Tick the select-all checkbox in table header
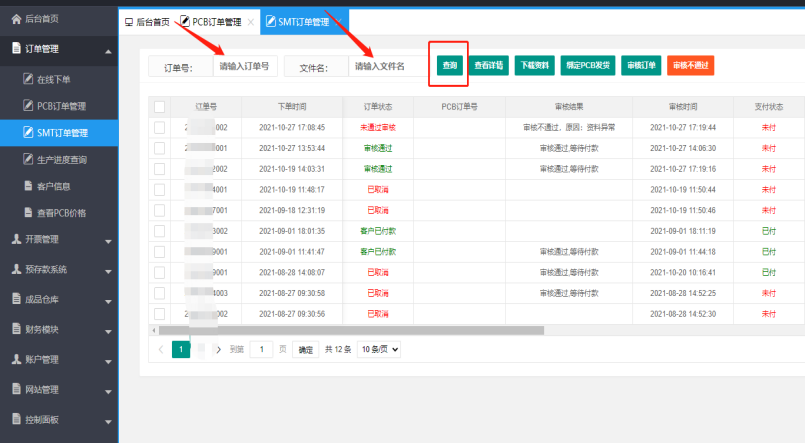This screenshot has height=444, width=806. [159, 106]
